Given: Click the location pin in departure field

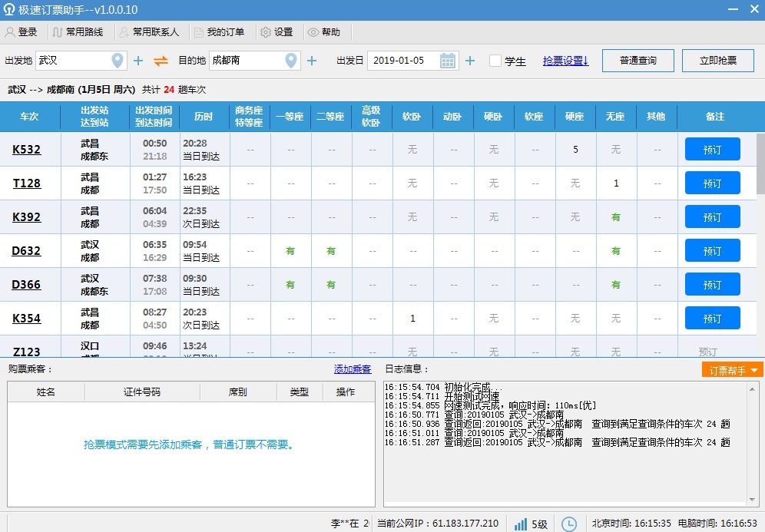Looking at the screenshot, I should pos(118,61).
